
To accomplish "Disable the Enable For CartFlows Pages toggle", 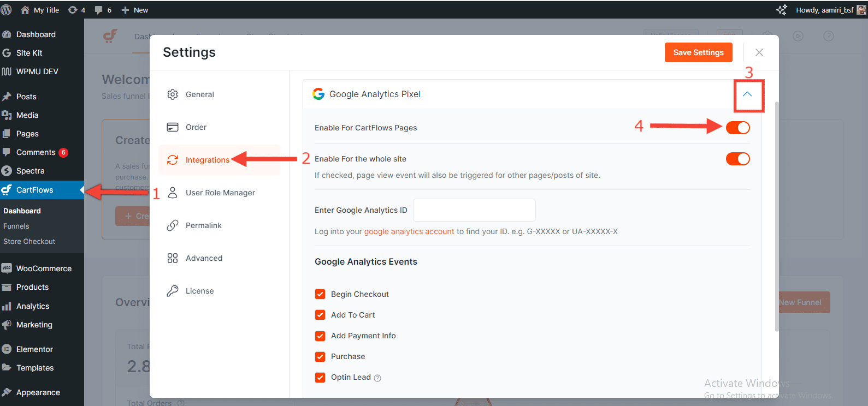I will [x=737, y=128].
